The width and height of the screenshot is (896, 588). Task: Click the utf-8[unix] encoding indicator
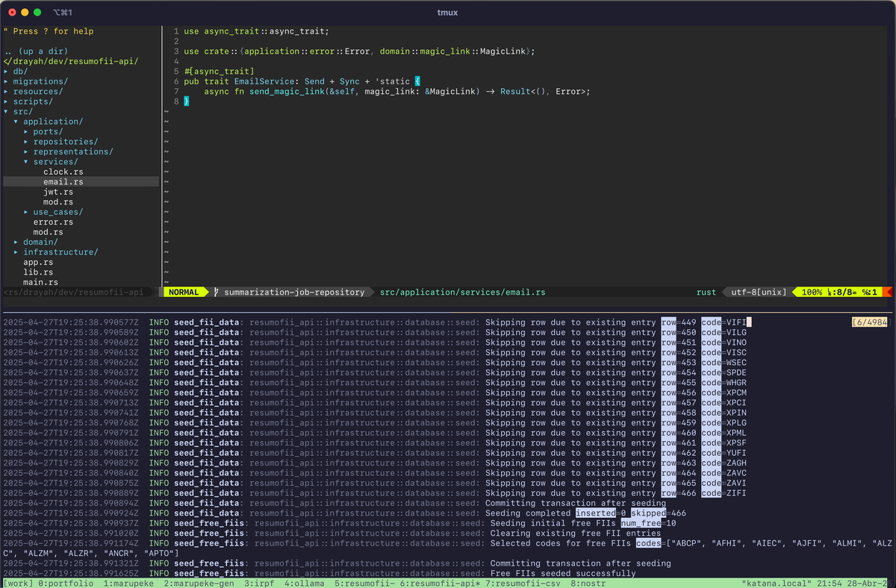[759, 293]
